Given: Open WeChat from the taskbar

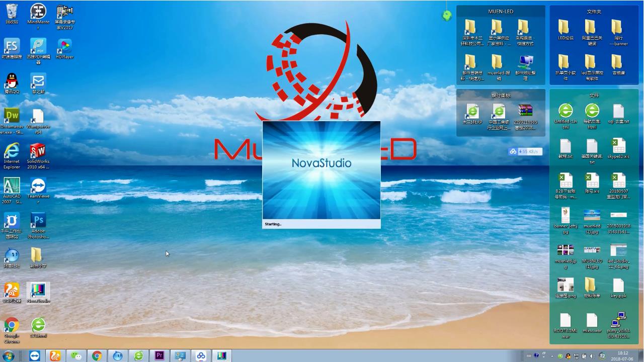Looking at the screenshot, I should (x=76, y=356).
